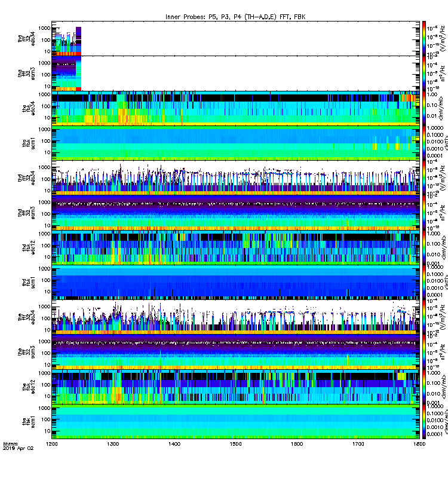Screen dimensions: 448x478
Task: Click the "the fff 32 scm3" panel label
Action: coord(26,352)
